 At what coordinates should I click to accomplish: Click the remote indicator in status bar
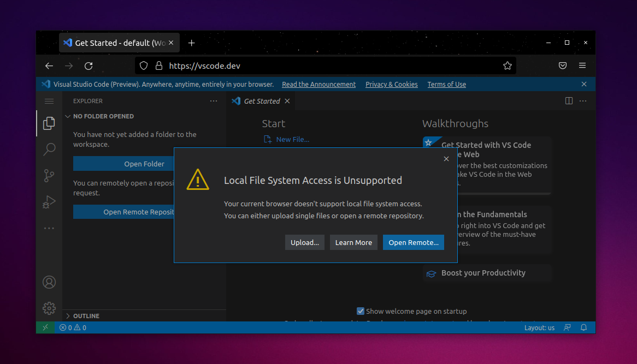click(45, 327)
